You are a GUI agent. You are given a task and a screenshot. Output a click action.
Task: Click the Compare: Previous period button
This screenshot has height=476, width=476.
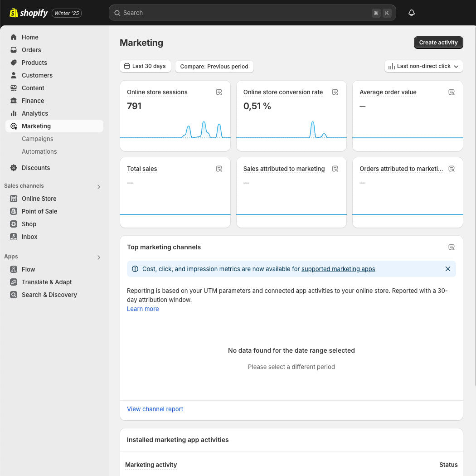coord(214,67)
